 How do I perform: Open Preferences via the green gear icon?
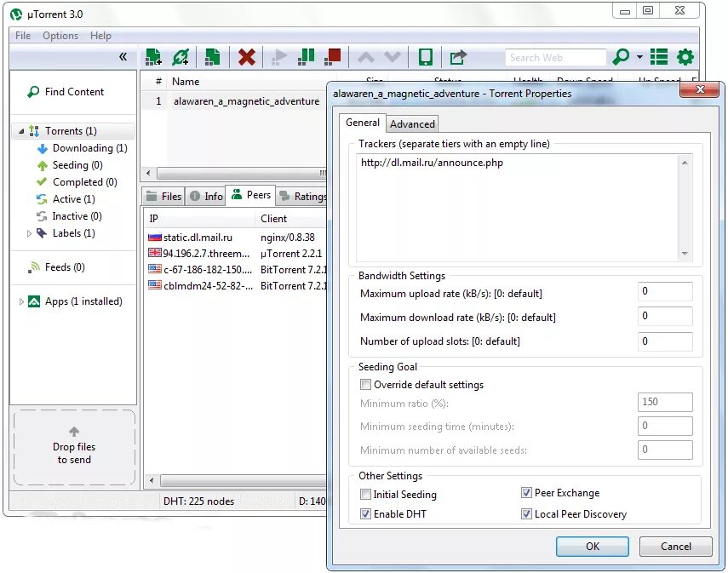(x=685, y=57)
